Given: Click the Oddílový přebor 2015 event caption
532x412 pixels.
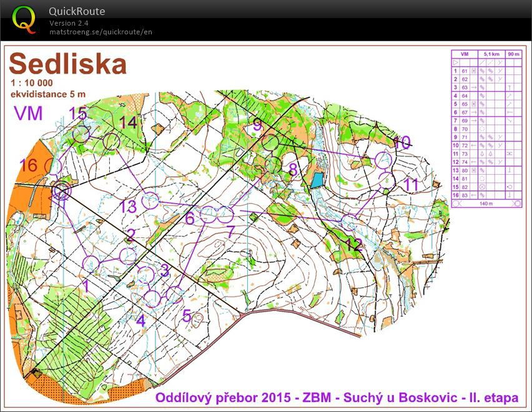Looking at the screenshot, I should [x=337, y=398].
